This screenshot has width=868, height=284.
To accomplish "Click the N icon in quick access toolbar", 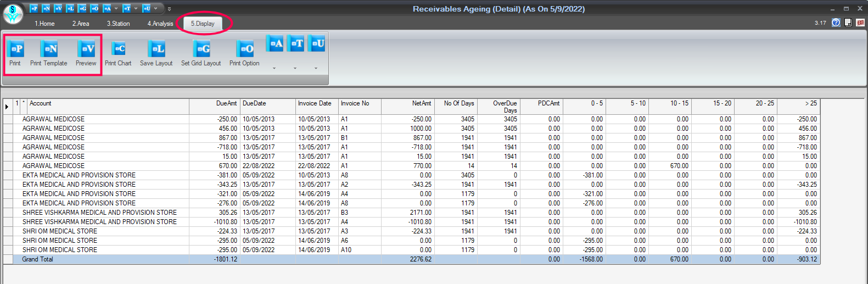I will (x=46, y=8).
